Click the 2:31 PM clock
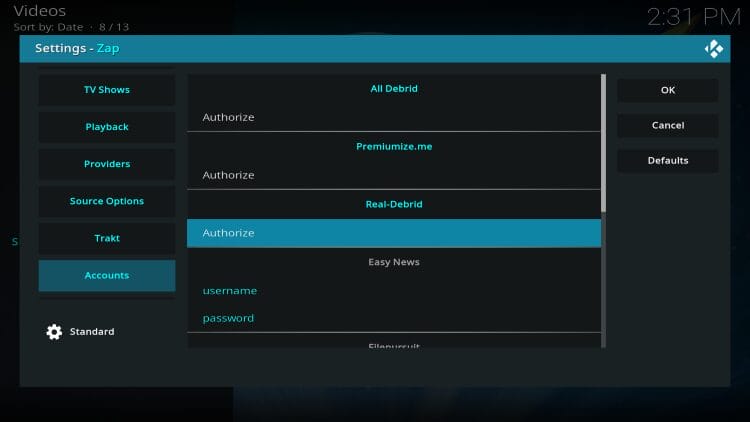Image resolution: width=750 pixels, height=422 pixels. tap(694, 17)
